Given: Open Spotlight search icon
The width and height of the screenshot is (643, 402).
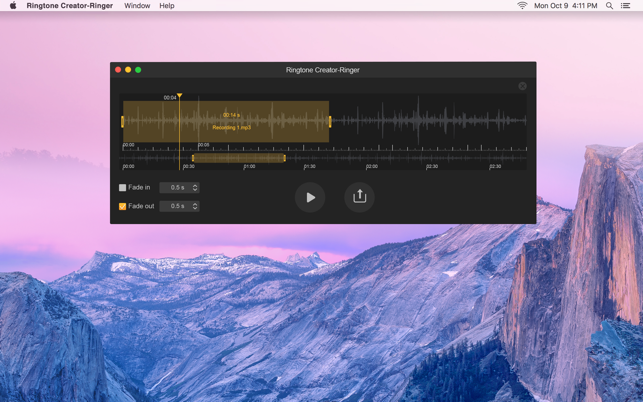Looking at the screenshot, I should [609, 6].
